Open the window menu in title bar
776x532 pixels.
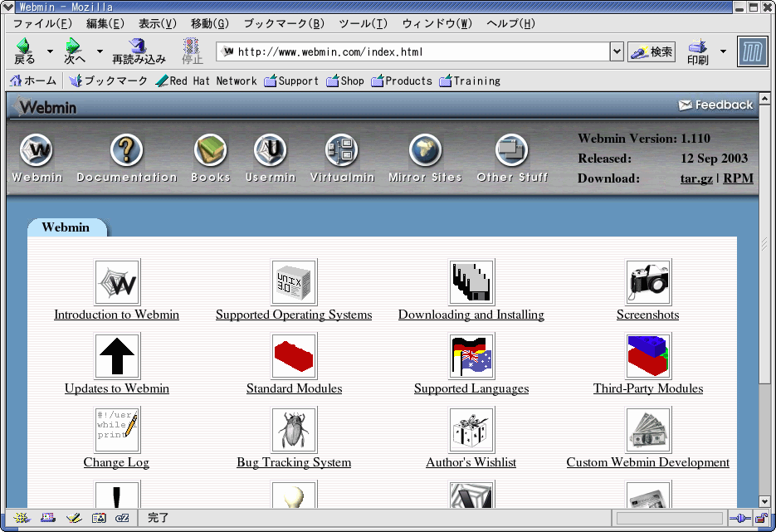8,7
